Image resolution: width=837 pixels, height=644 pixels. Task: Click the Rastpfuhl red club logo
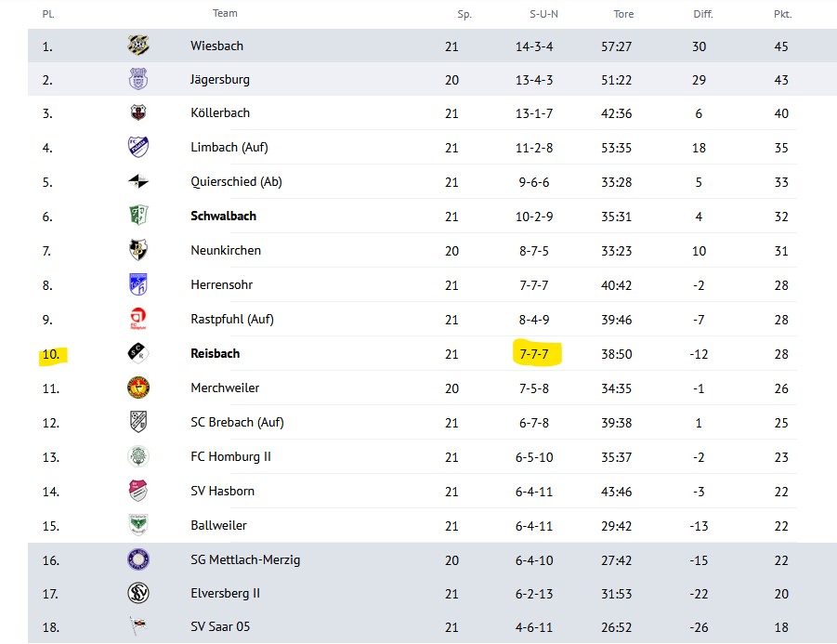click(138, 319)
